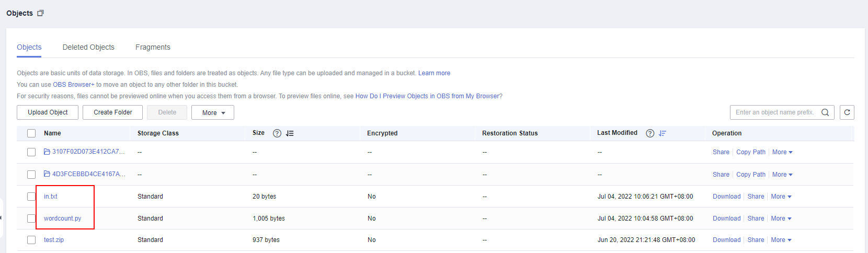The height and width of the screenshot is (253, 868).
Task: Open the Fragments tab
Action: point(153,47)
